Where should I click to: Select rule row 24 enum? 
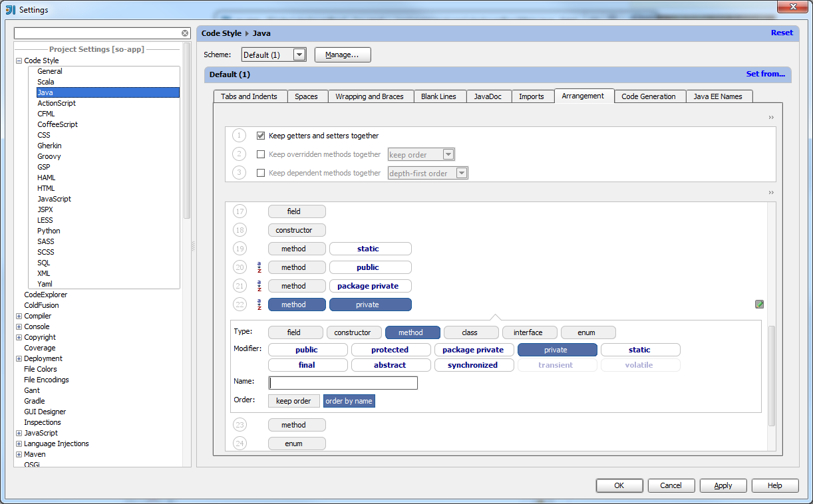pyautogui.click(x=297, y=443)
